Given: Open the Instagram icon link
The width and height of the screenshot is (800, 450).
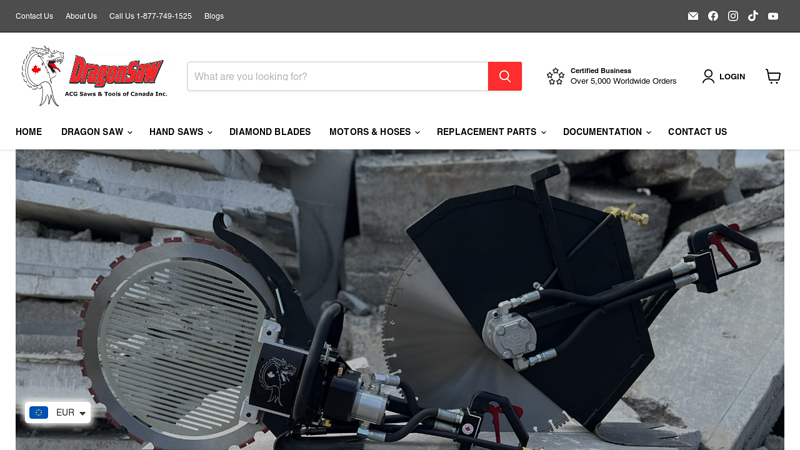Looking at the screenshot, I should pyautogui.click(x=733, y=16).
